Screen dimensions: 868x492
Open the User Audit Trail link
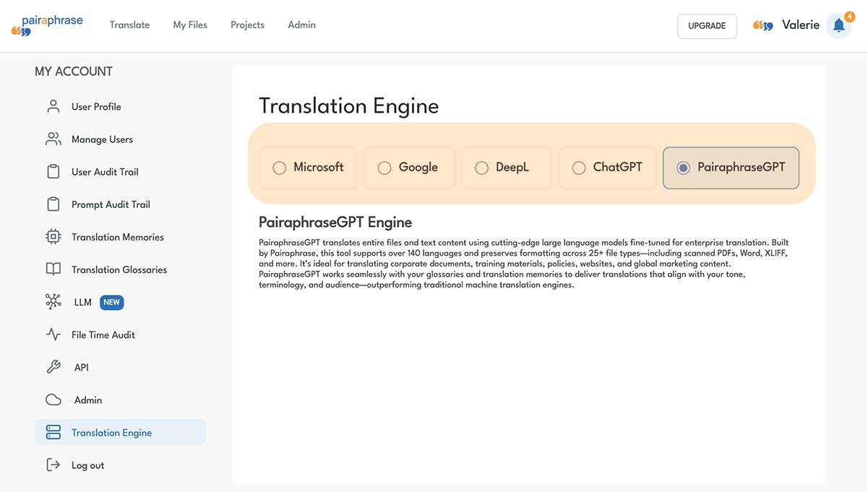coord(105,172)
